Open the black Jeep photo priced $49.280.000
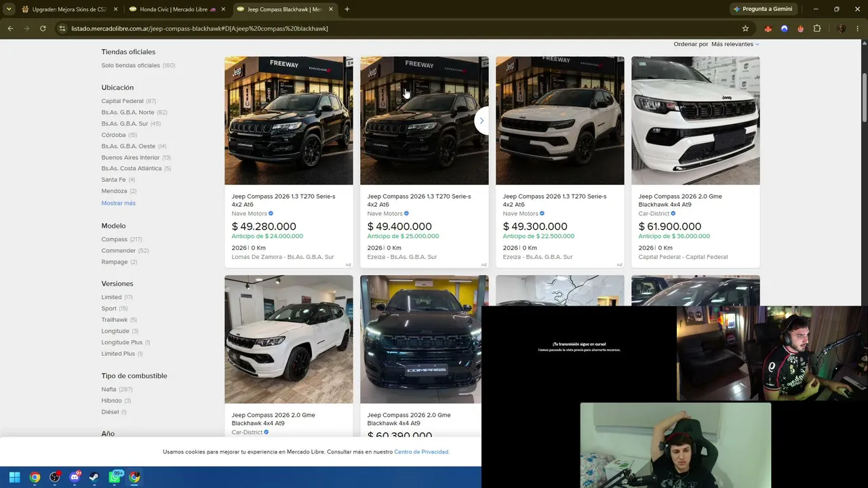 tap(289, 121)
